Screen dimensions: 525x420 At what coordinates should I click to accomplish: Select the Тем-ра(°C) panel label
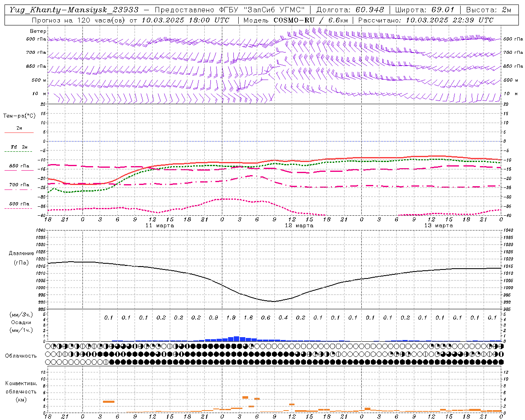tap(19, 116)
